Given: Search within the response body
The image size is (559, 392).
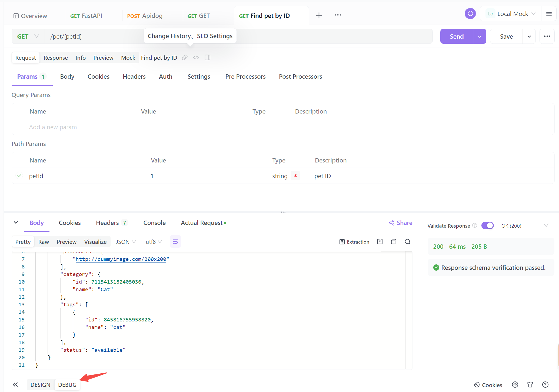Looking at the screenshot, I should pyautogui.click(x=407, y=241).
